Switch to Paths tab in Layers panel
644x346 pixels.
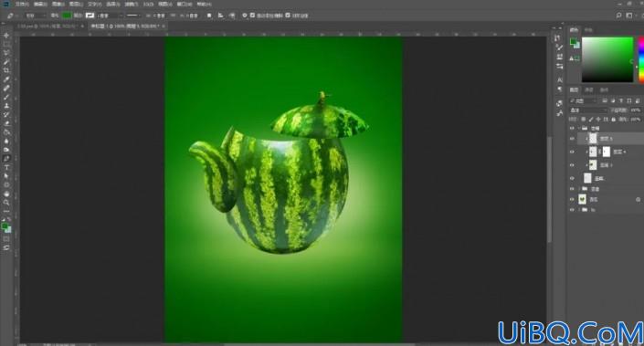[x=604, y=89]
